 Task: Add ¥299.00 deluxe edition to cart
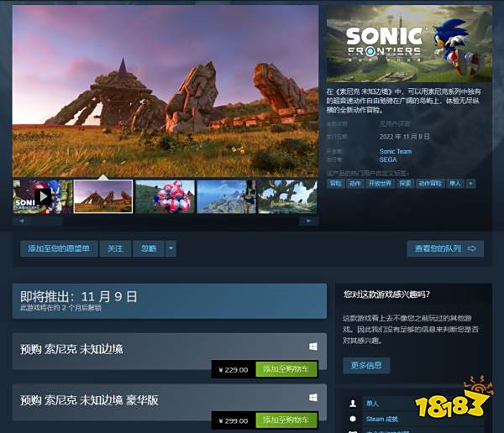coord(286,420)
